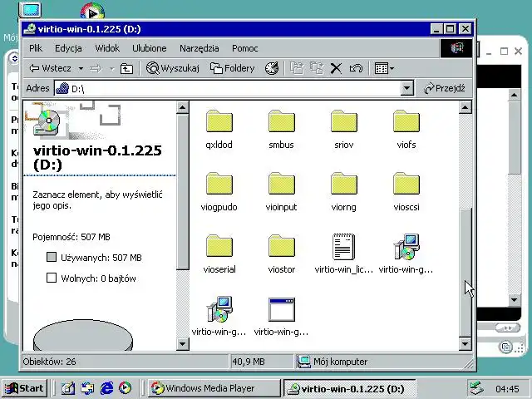This screenshot has height=399, width=532.
Task: Open the vioserial folder
Action: click(219, 254)
